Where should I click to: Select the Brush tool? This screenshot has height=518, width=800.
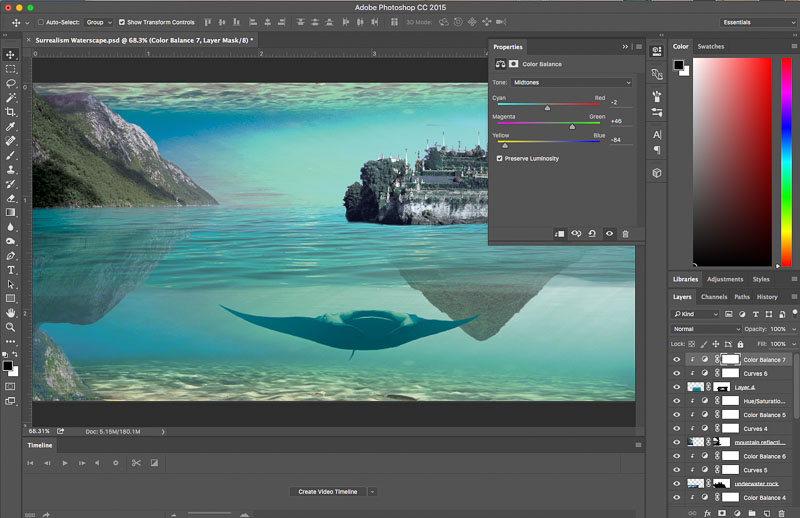[x=10, y=155]
